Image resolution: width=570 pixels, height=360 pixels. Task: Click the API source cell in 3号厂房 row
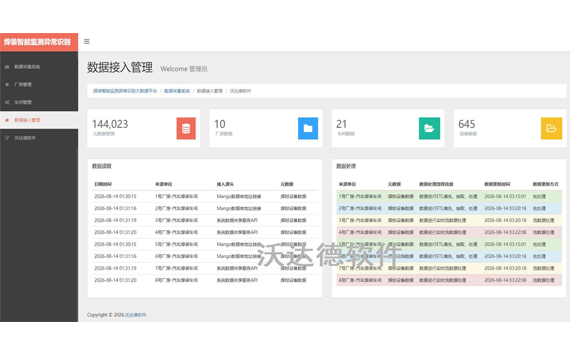click(x=237, y=220)
